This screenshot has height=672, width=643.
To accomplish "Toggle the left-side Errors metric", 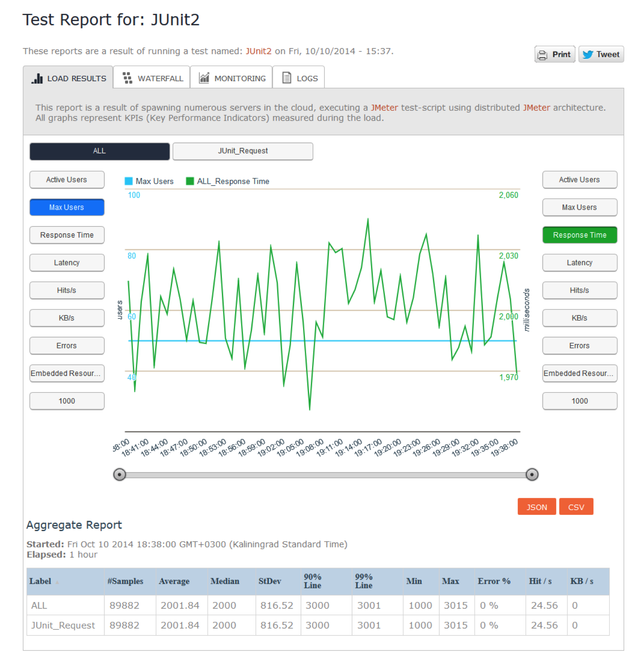I will [x=67, y=346].
